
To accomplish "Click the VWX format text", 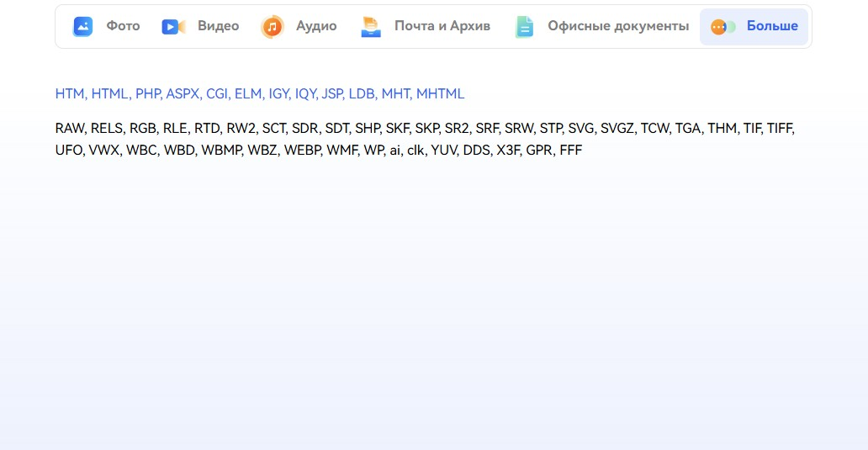I will coord(103,151).
